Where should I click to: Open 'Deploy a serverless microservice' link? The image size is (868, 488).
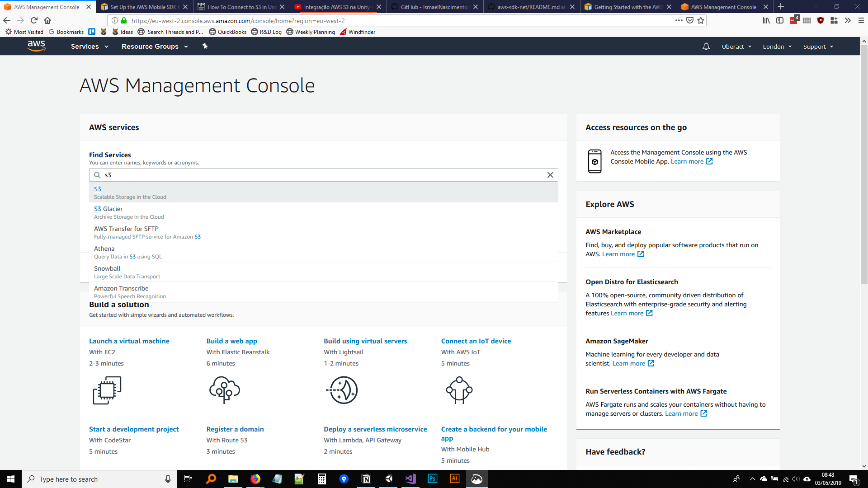tap(375, 429)
